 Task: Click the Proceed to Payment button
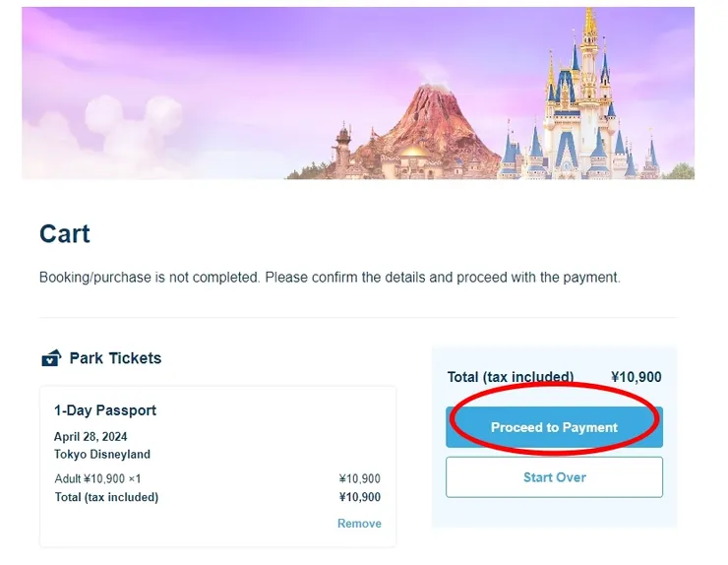coord(554,427)
